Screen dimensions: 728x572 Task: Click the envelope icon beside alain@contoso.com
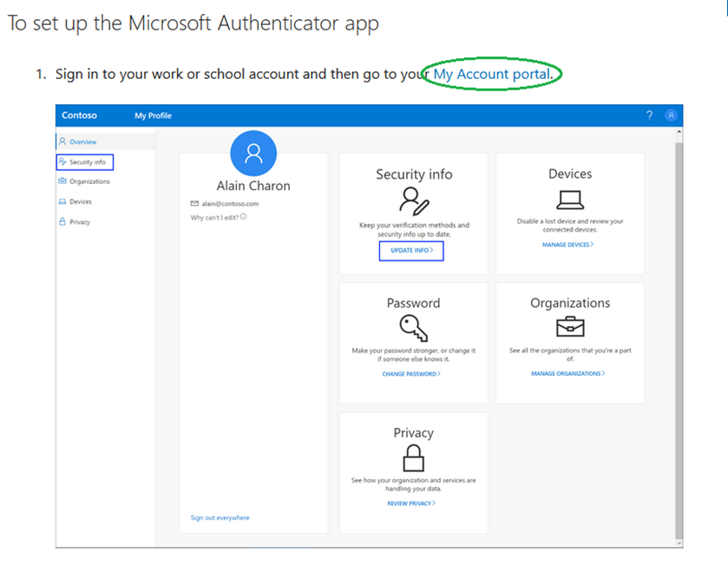[194, 203]
